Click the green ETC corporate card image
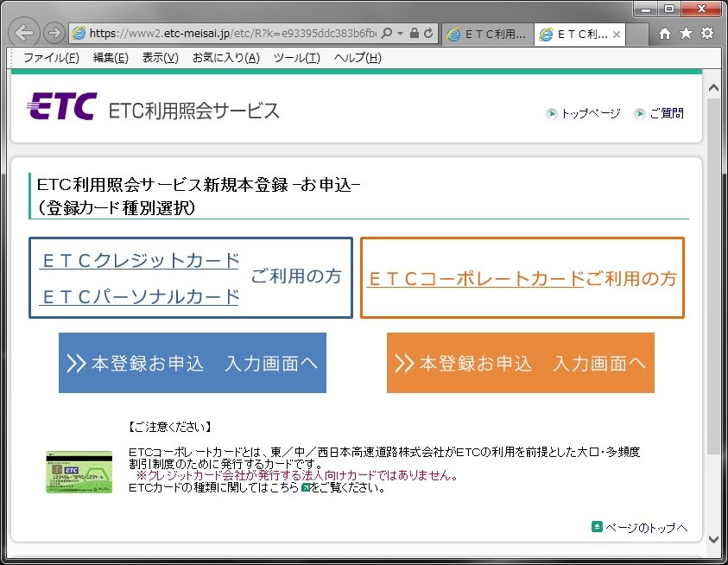Screen dimensions: 728x565 79,472
